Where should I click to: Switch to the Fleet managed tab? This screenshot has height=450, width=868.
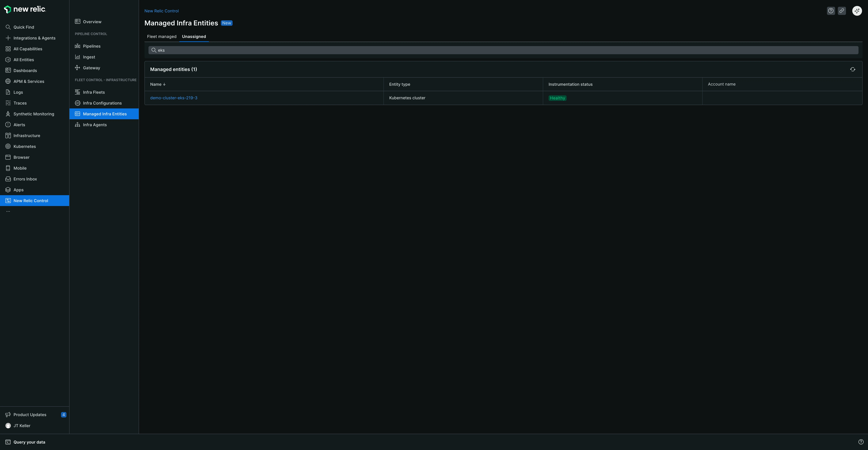coord(161,36)
